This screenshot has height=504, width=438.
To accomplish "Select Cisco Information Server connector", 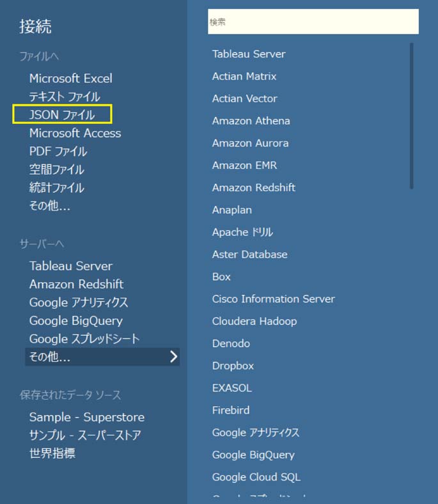I will 273,299.
